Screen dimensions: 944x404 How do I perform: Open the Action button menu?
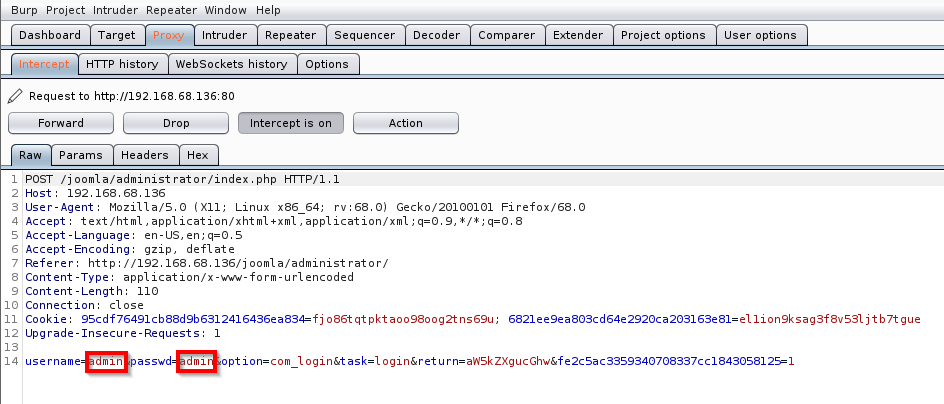(406, 123)
